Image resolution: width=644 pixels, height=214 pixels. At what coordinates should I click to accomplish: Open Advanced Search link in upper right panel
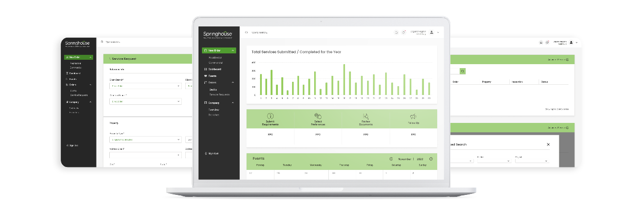tap(558, 59)
